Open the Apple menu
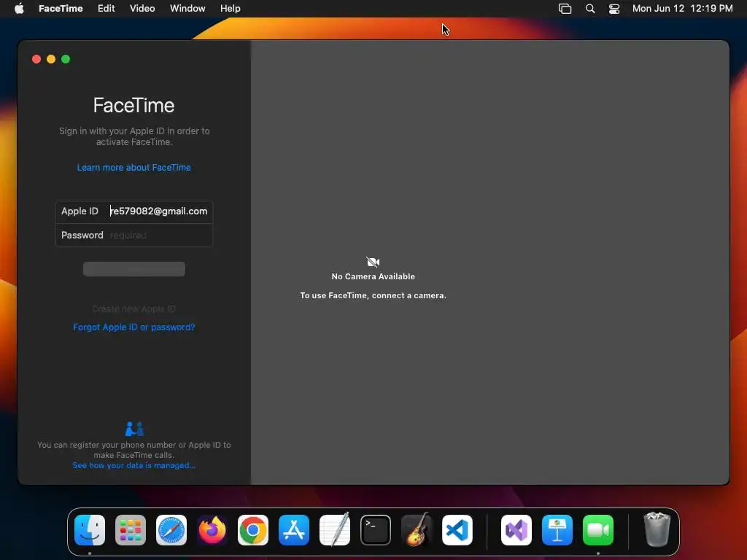Image resolution: width=747 pixels, height=560 pixels. [x=19, y=9]
